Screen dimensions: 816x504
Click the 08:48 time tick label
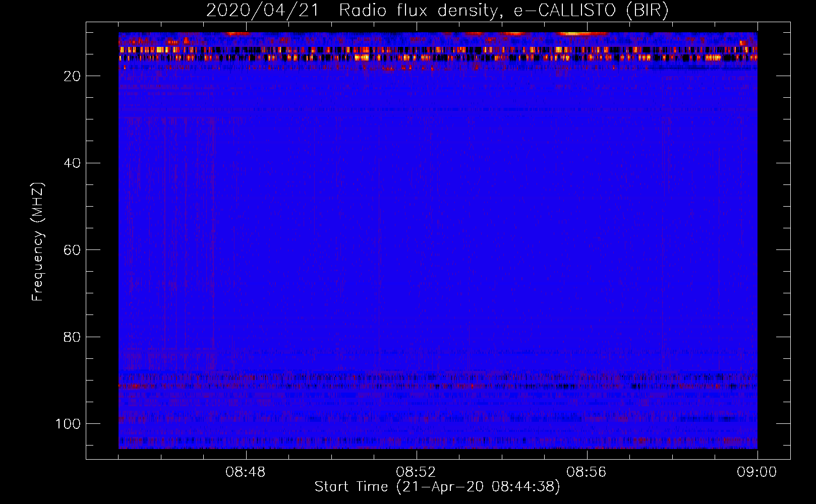(246, 472)
